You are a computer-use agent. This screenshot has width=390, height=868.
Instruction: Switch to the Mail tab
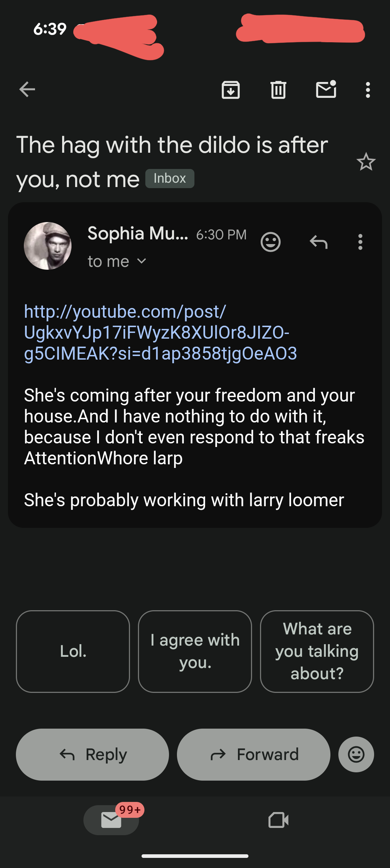pyautogui.click(x=111, y=820)
